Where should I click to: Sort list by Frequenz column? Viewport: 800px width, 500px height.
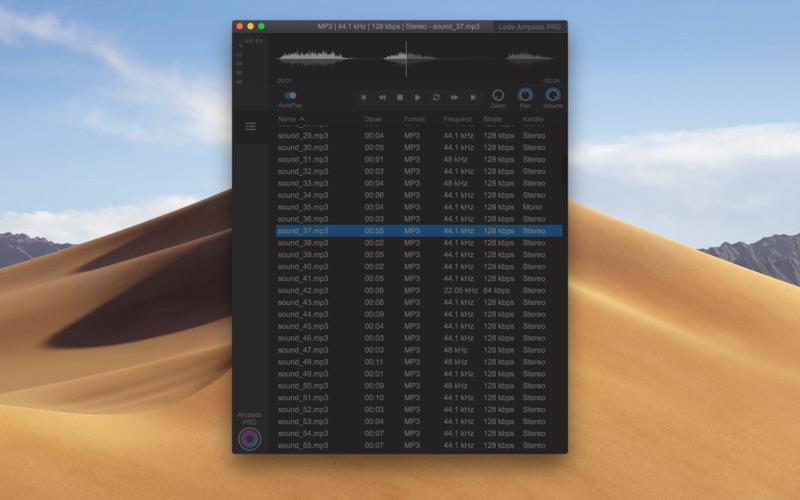pos(457,119)
